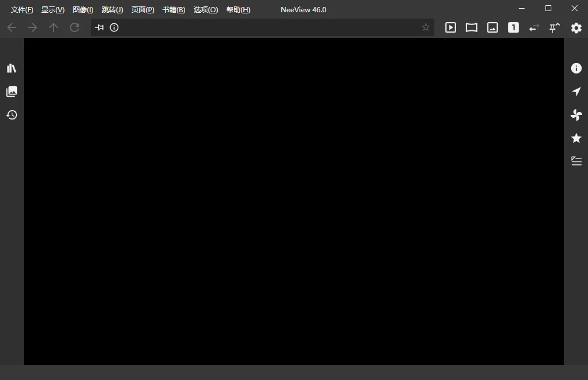This screenshot has height=380, width=588.
Task: Toggle single page mode button
Action: [513, 27]
